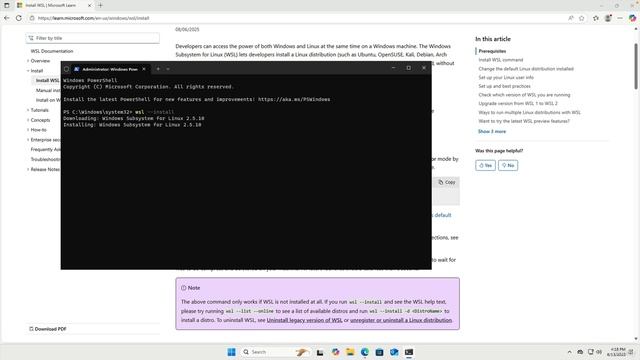This screenshot has height=360, width=640.
Task: Add a new terminal tab
Action: [x=158, y=69]
